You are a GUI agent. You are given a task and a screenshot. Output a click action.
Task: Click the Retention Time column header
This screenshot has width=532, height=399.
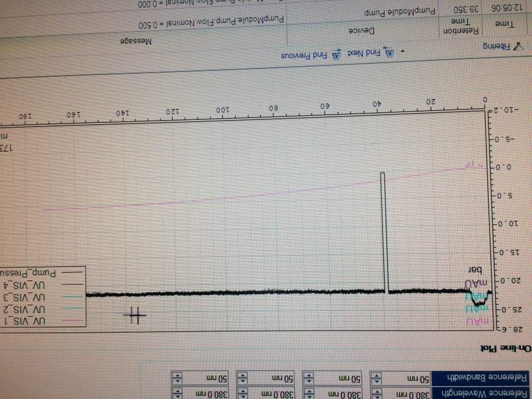(x=460, y=26)
